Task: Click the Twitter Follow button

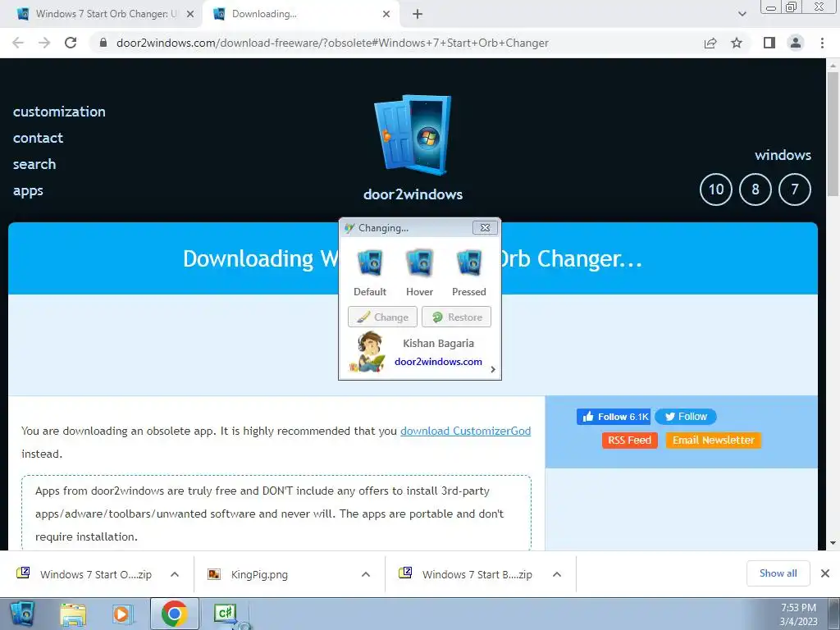Action: click(x=686, y=417)
